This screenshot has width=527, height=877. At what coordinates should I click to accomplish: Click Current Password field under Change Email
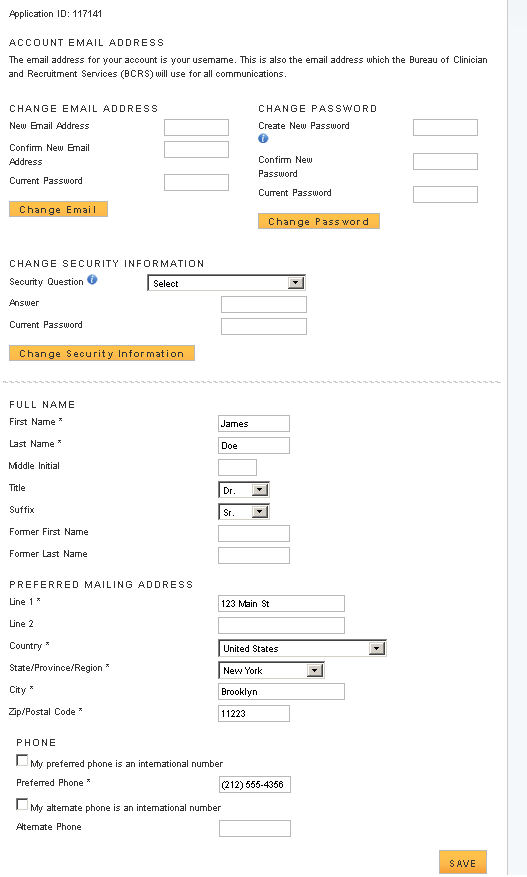pos(196,182)
